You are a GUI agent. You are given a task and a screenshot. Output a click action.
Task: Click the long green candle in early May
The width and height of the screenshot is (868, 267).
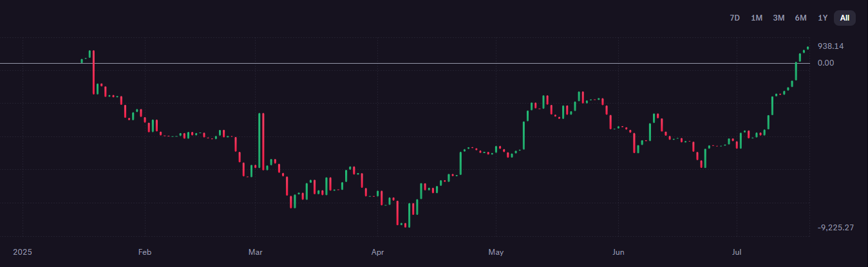click(x=524, y=135)
